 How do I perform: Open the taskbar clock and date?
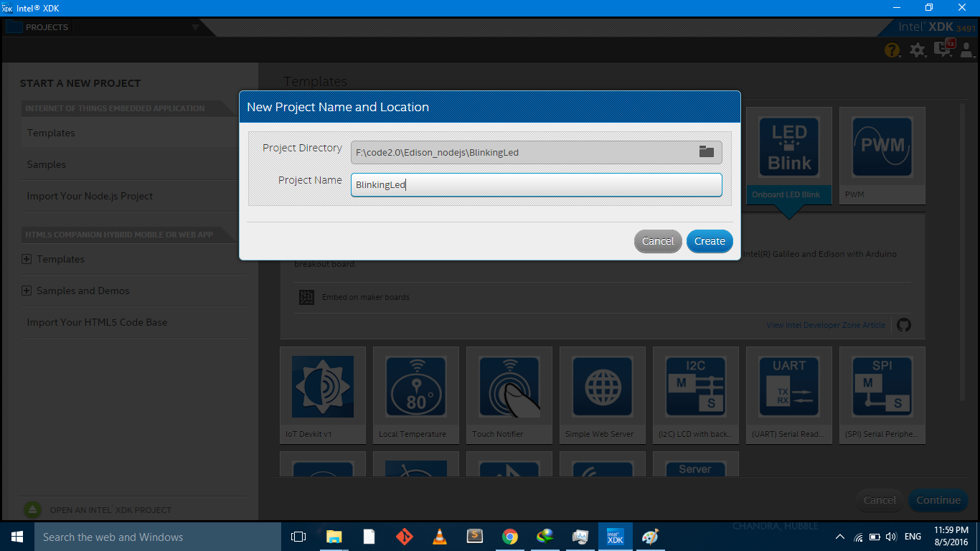point(950,537)
